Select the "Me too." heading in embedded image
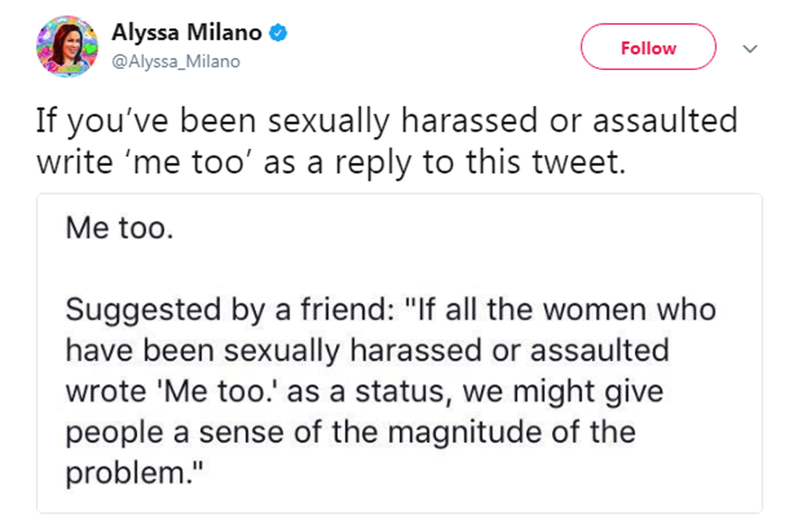798x532 pixels. 120,228
